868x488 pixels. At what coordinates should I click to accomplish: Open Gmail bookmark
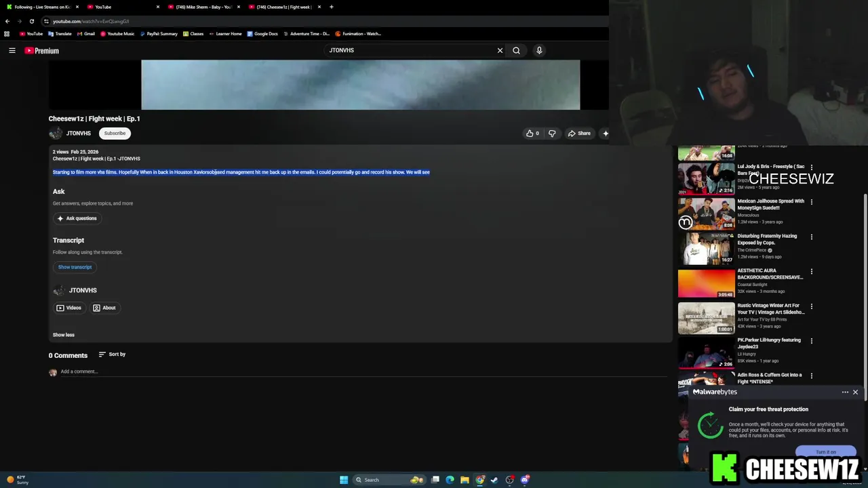click(86, 34)
